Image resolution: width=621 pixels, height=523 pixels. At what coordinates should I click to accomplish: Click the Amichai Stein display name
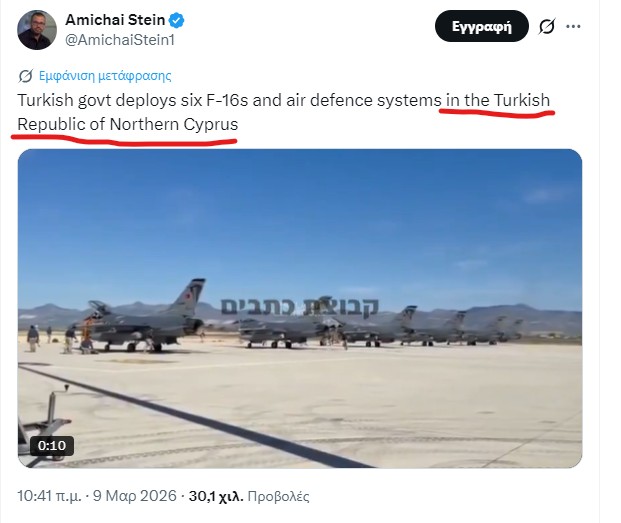pos(115,20)
